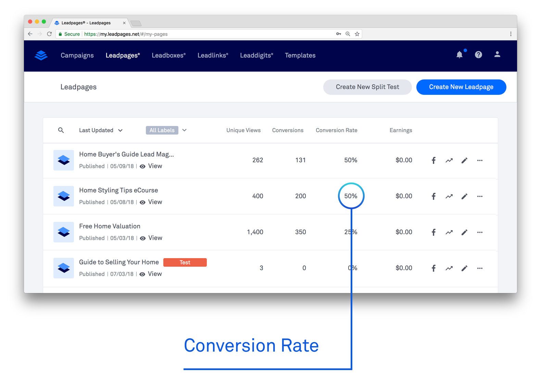Go to the Campaigns section

[x=77, y=55]
